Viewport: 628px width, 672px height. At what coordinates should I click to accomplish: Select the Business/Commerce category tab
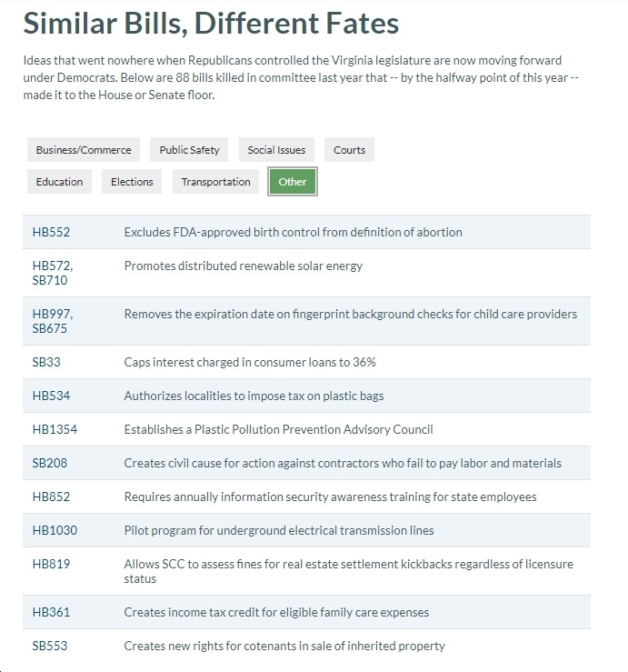[84, 149]
